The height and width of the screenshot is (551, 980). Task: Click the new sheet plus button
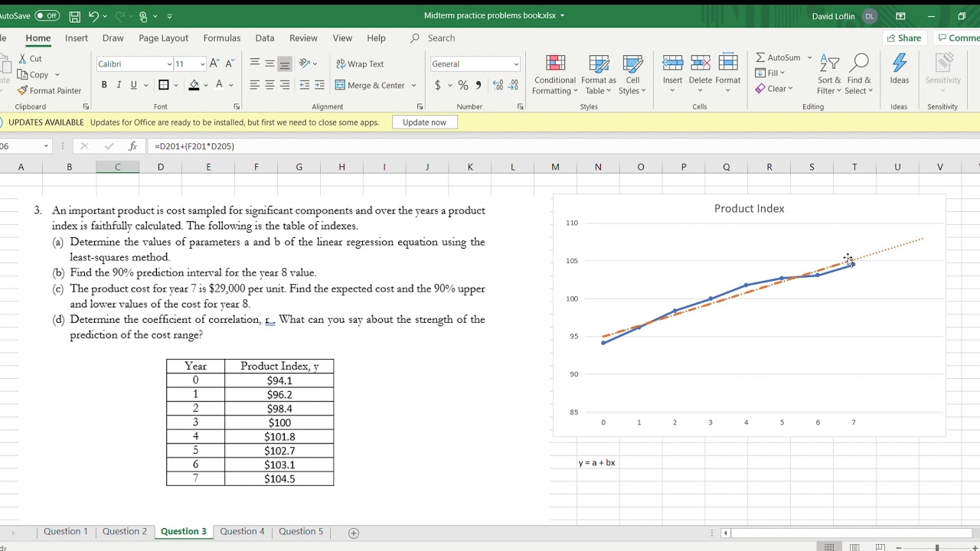click(x=354, y=533)
